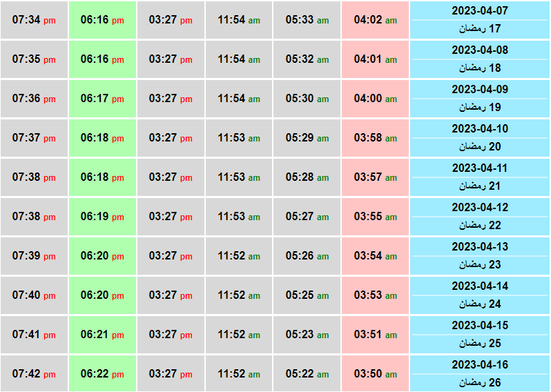Image resolution: width=551 pixels, height=392 pixels.
Task: Click the green 06:17 pm cell
Action: click(x=102, y=99)
